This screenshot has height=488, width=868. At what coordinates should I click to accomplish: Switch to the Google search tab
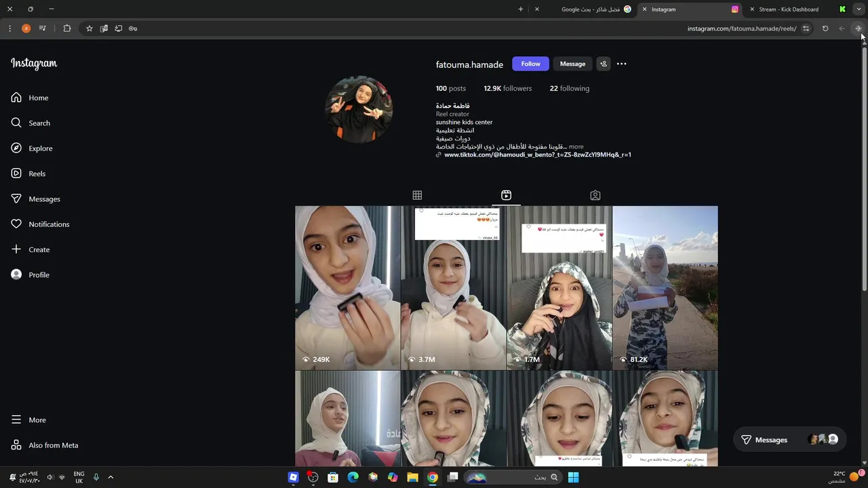589,9
